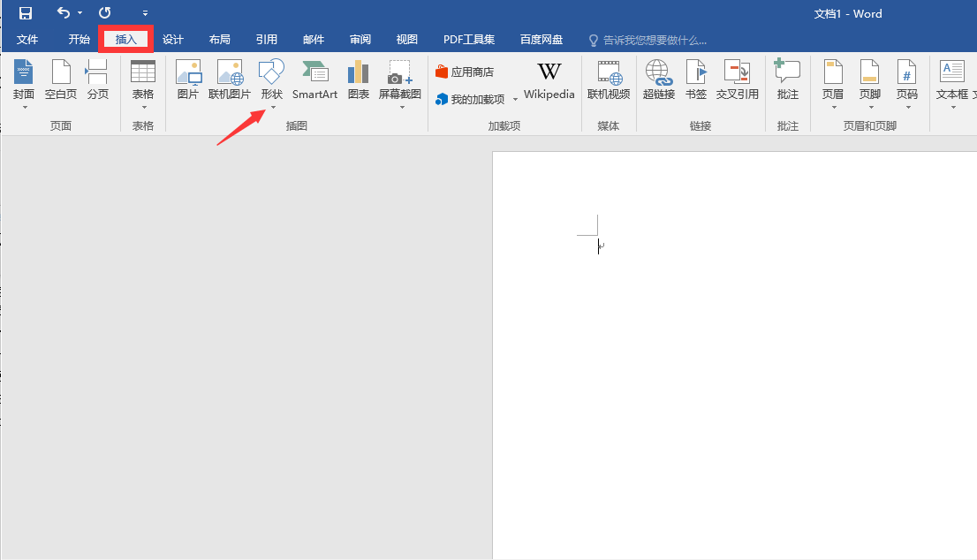Screen dimensions: 977x560
Task: Take a screenshot using 屏幕截图
Action: pyautogui.click(x=399, y=79)
